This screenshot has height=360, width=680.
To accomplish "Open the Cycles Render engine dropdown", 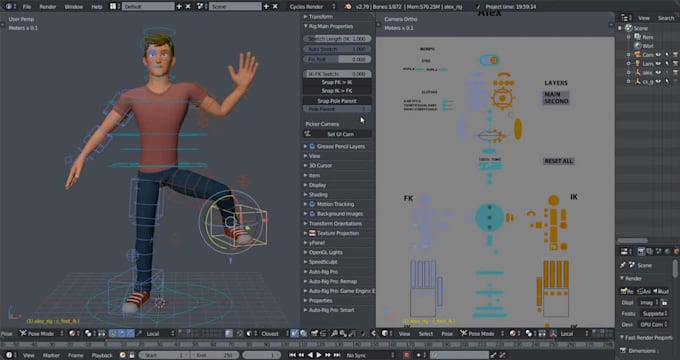I will (x=312, y=7).
